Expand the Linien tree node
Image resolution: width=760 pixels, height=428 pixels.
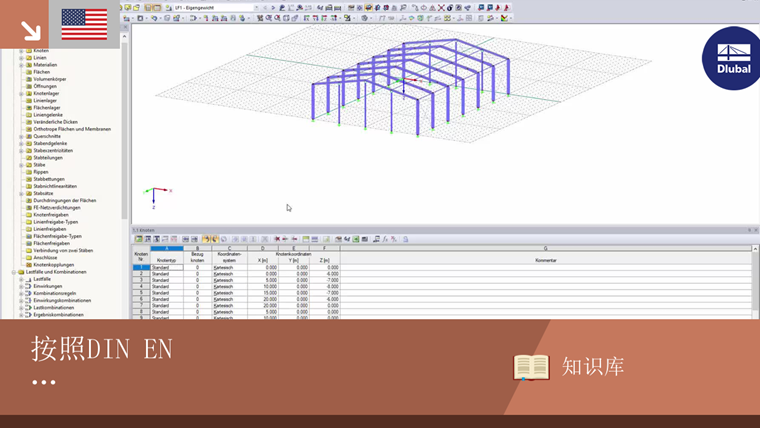21,58
